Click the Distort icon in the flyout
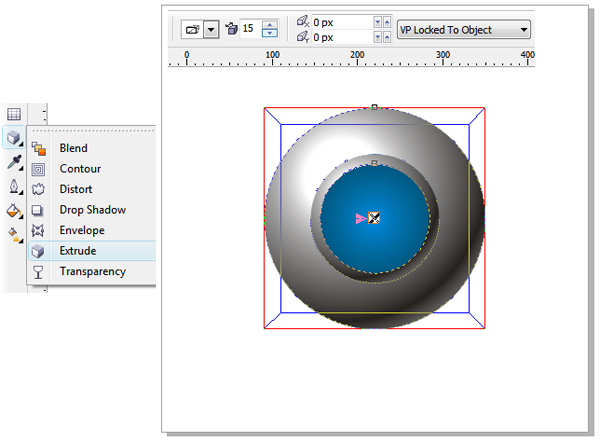This screenshot has width=600, height=442. 38,189
